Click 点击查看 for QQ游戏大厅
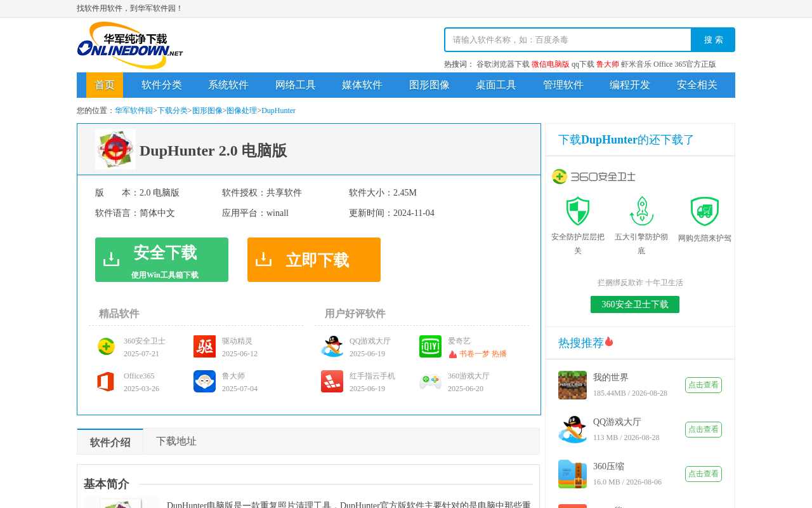This screenshot has height=508, width=812. click(x=704, y=429)
